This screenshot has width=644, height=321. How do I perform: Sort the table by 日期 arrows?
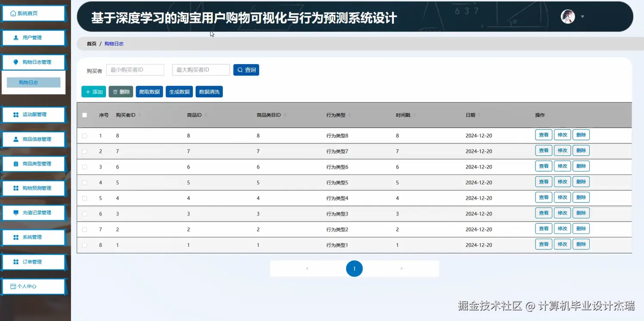479,115
